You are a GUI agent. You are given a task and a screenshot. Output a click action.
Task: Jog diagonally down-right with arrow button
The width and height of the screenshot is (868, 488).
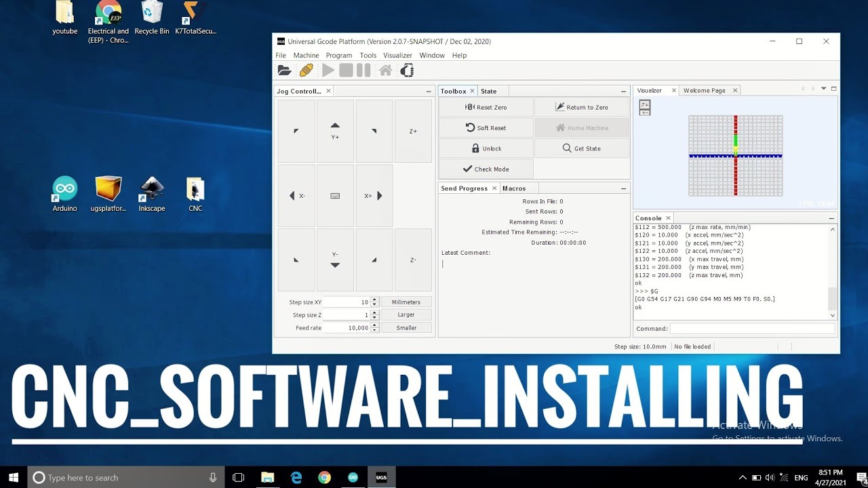374,260
